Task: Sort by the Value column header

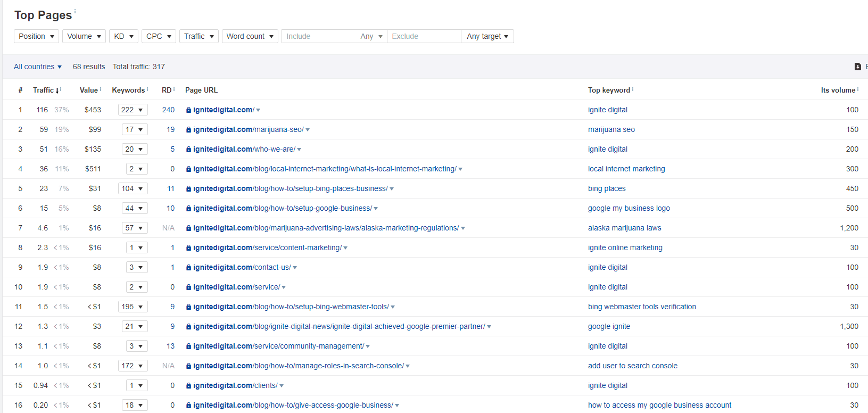Action: click(89, 90)
